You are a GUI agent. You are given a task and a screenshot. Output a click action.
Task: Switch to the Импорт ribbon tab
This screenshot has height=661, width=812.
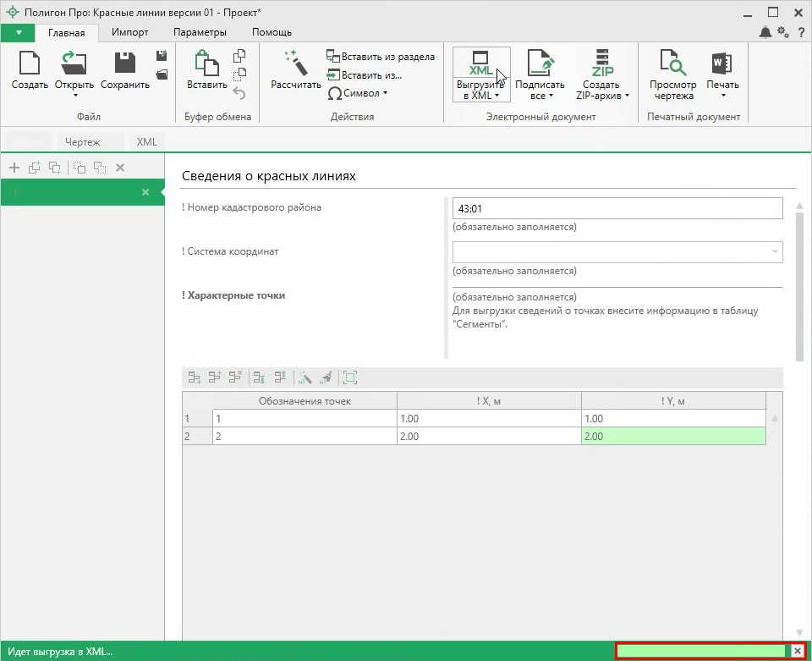130,32
